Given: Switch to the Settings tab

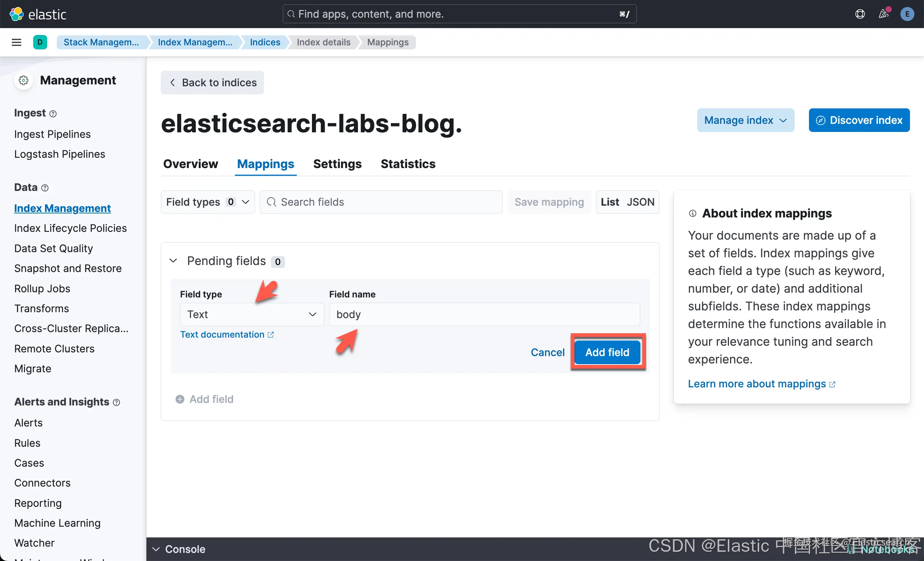Looking at the screenshot, I should point(337,164).
